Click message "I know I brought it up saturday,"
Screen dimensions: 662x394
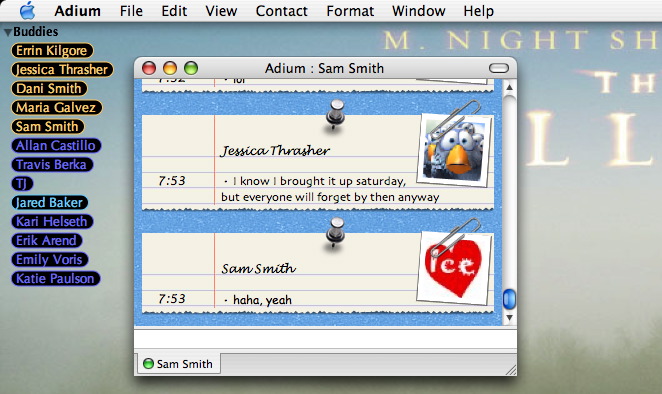click(x=319, y=181)
